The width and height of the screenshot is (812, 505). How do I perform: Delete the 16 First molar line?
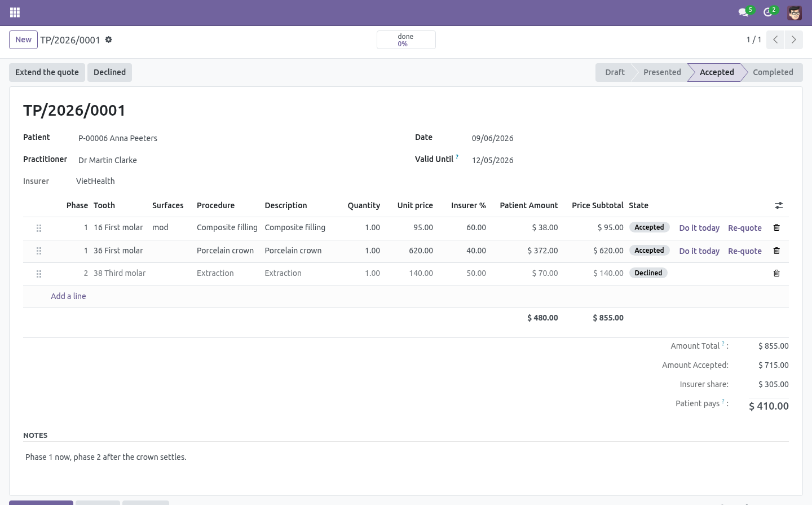coord(776,227)
